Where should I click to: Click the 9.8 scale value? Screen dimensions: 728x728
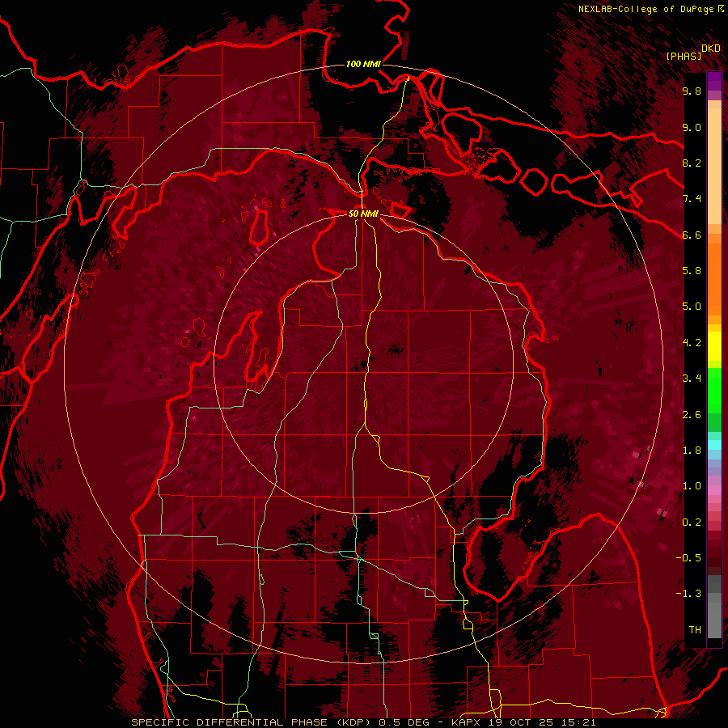tap(692, 91)
